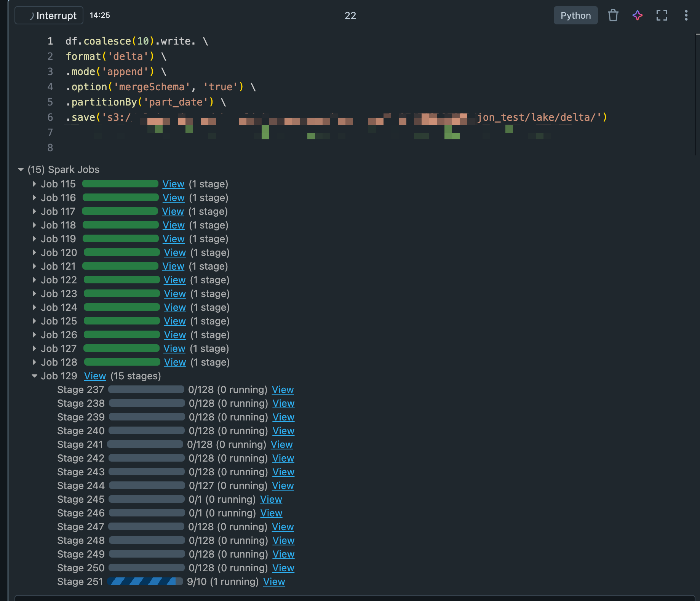Open View link for Stage 244
Viewport: 700px width, 601px height.
coord(283,486)
